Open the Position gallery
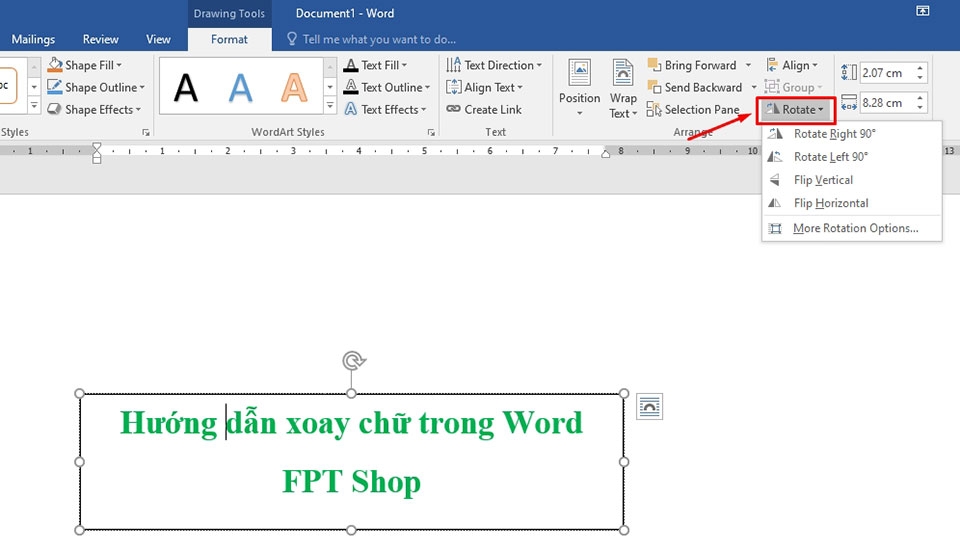This screenshot has height=550, width=960. coord(579,88)
